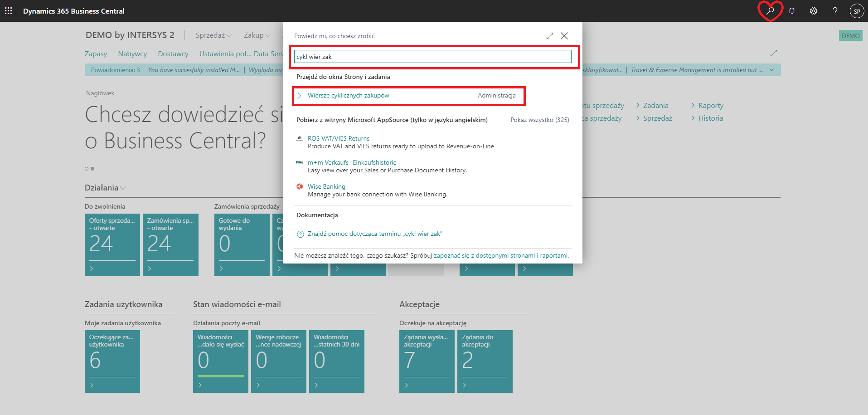Open m+m Verkaufs- Einkaufshistorie link

pos(352,162)
